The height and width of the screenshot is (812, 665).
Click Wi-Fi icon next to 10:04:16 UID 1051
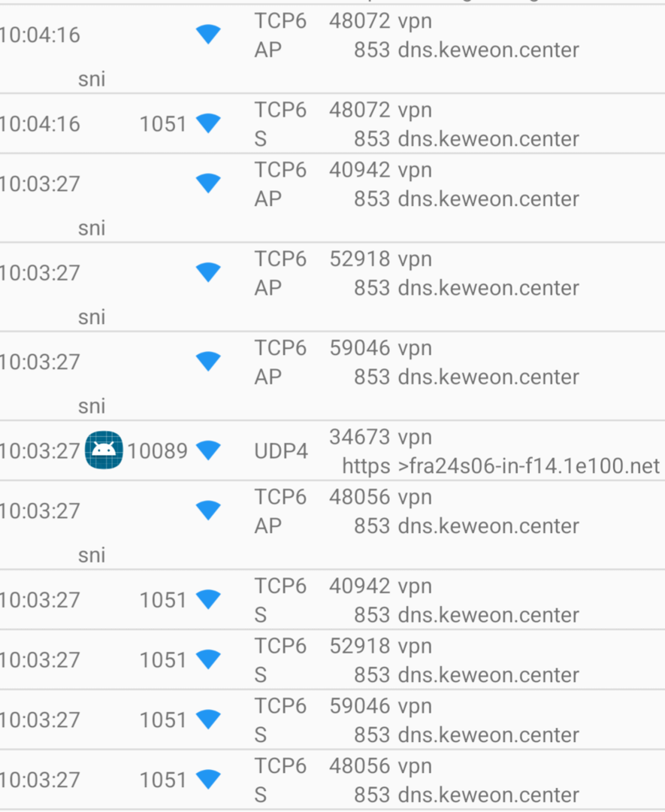point(208,123)
